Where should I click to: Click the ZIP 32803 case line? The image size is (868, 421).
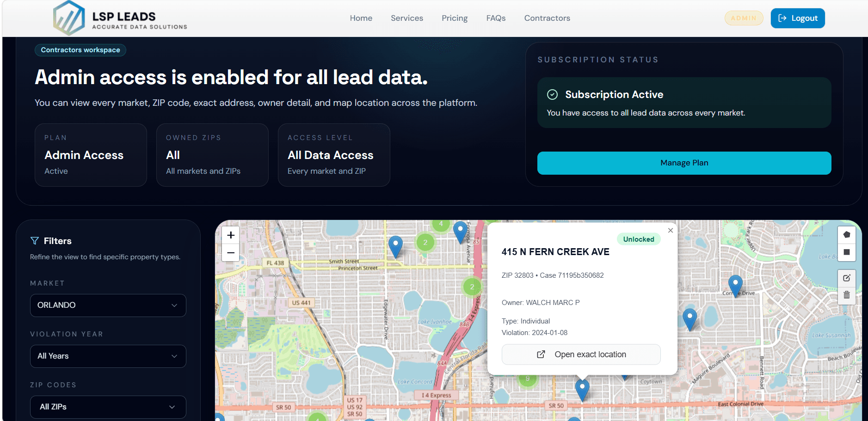(x=553, y=275)
